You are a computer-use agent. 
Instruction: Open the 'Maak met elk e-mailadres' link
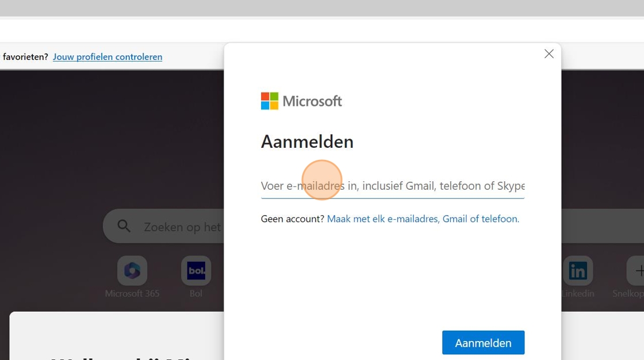click(x=423, y=219)
